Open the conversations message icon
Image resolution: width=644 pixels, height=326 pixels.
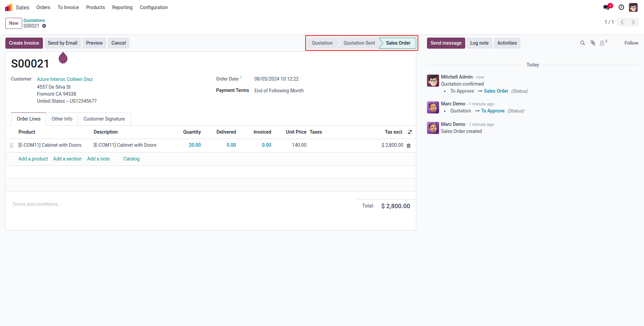coord(606,7)
